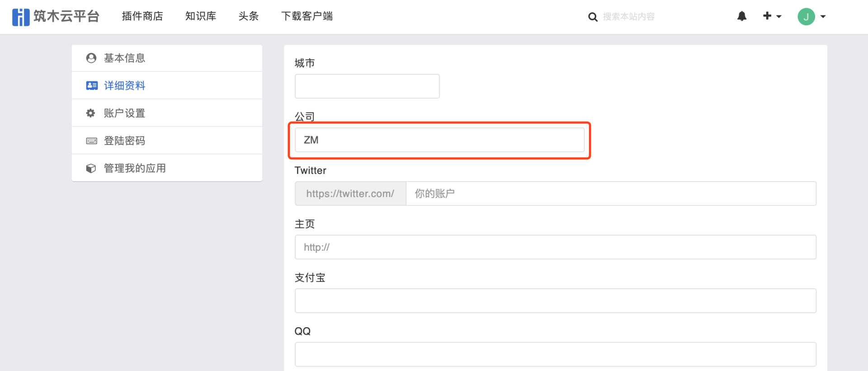Click 下载客户端 link
This screenshot has height=371, width=868.
tap(307, 16)
